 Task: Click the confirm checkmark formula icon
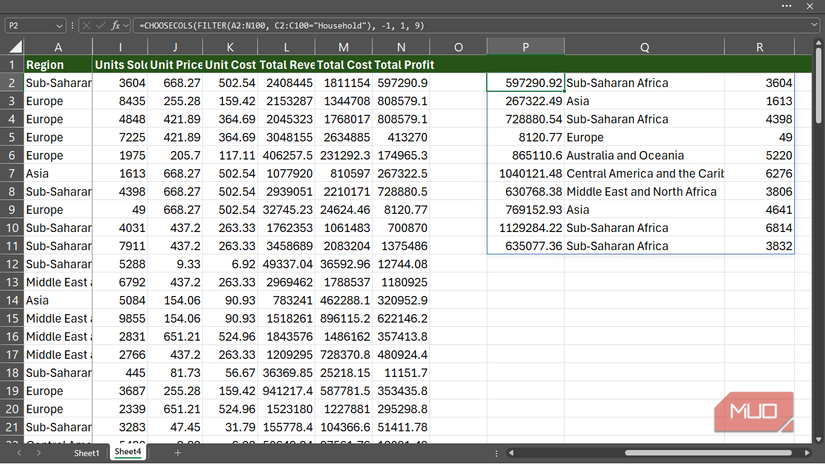pyautogui.click(x=100, y=25)
